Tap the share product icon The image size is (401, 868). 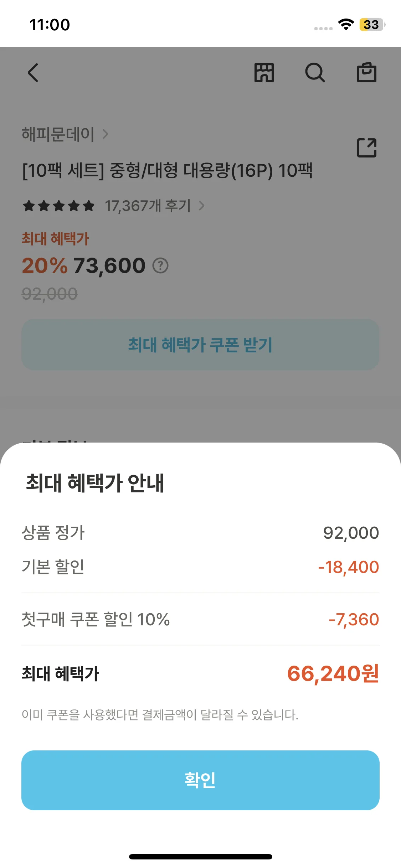tap(367, 148)
